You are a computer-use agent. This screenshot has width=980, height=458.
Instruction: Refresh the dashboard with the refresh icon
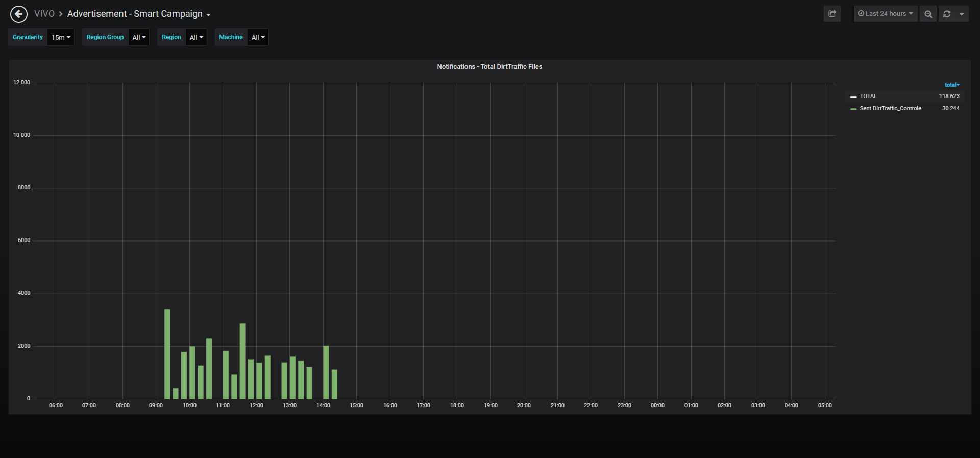tap(947, 14)
